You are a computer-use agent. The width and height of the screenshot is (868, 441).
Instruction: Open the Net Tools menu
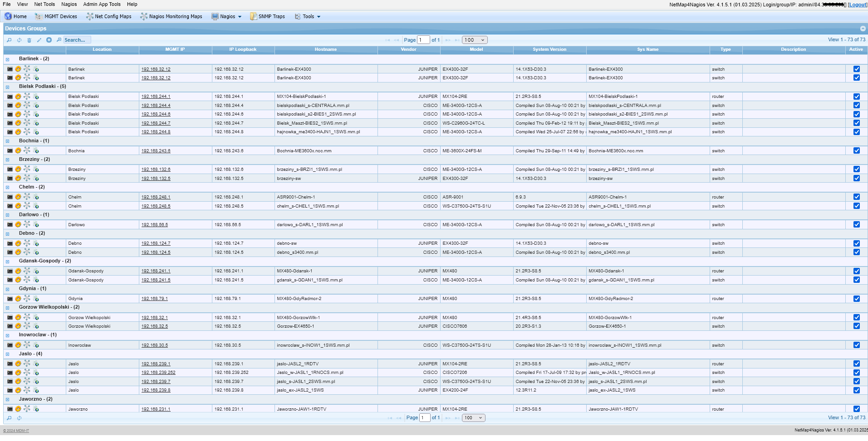click(x=44, y=4)
